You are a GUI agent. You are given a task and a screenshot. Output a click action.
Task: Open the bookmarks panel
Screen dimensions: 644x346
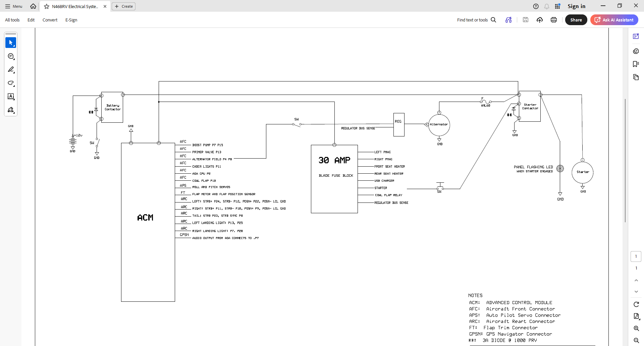coord(636,64)
